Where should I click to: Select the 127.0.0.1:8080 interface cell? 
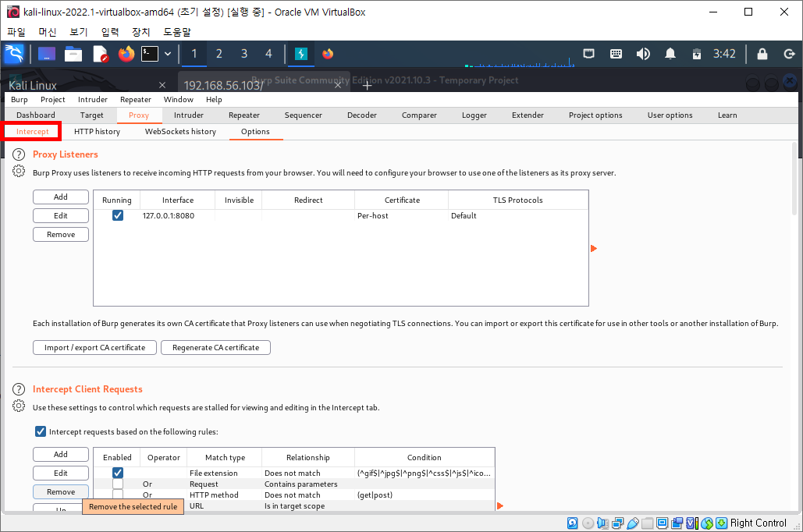[x=177, y=215]
